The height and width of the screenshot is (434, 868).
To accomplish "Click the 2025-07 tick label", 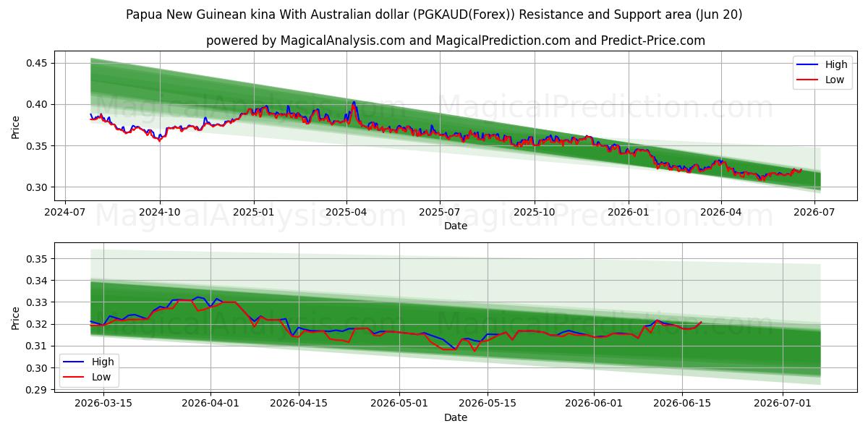I will (x=440, y=213).
